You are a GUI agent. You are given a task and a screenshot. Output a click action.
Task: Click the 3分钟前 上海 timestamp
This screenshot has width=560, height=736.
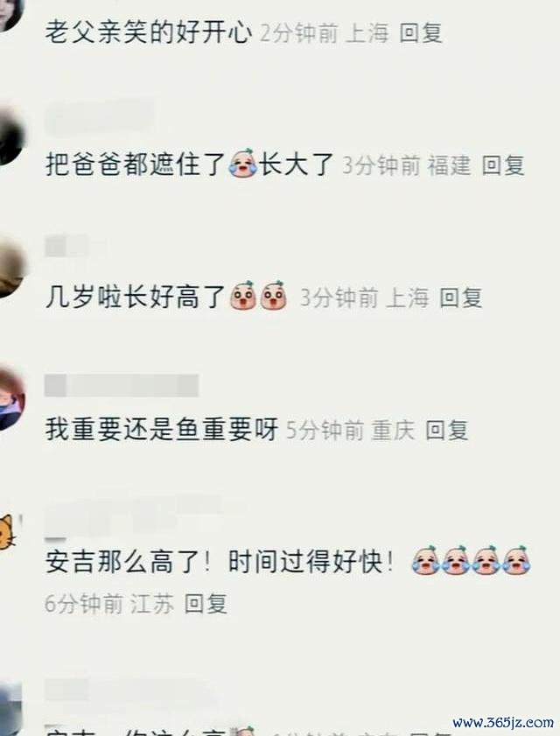coord(364,298)
